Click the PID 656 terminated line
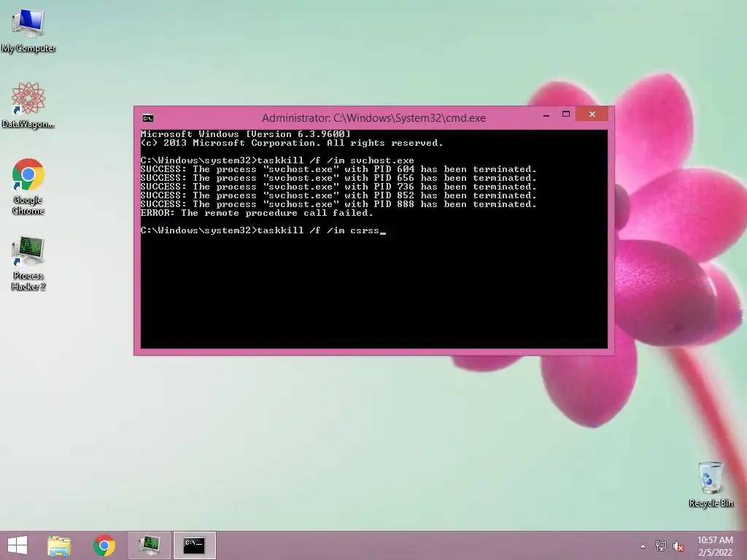747x560 pixels. [338, 178]
